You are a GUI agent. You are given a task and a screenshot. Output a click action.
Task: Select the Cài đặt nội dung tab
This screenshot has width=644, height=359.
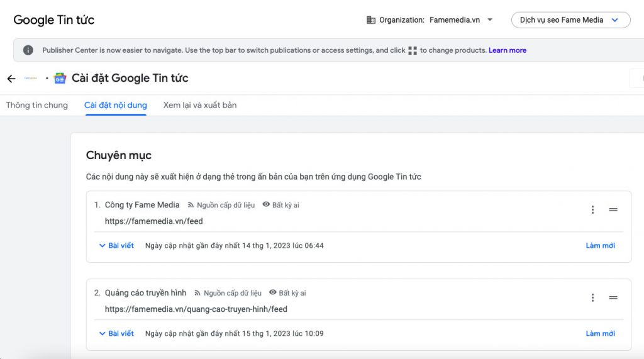point(116,105)
